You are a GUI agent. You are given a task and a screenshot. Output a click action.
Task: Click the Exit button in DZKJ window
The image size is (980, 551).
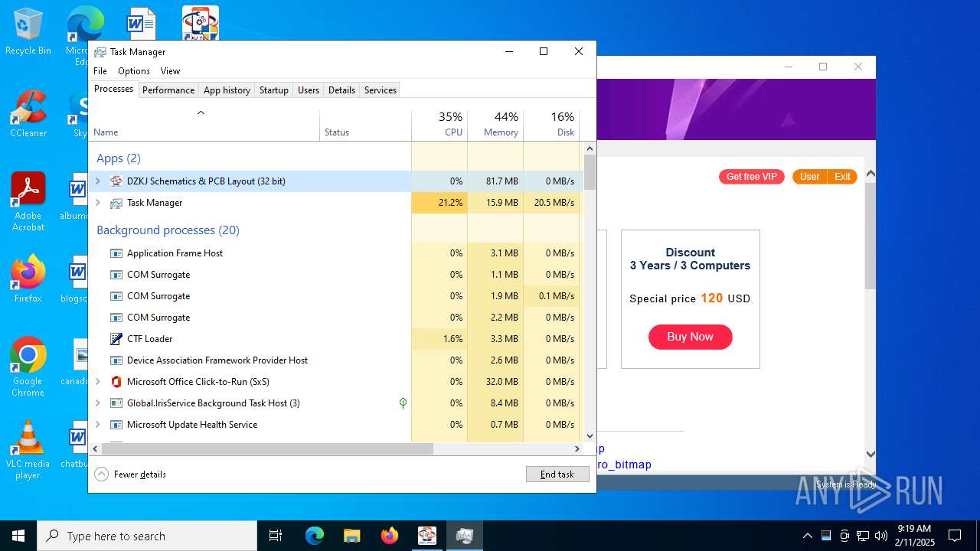point(842,177)
